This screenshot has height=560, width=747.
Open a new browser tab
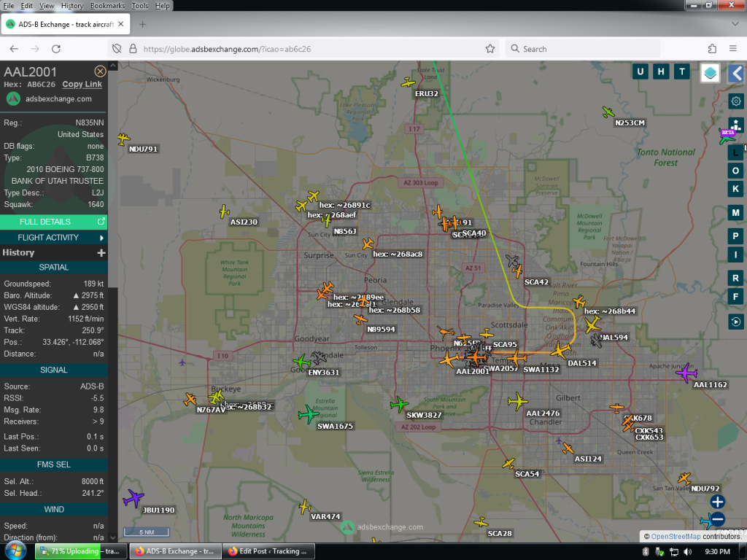[142, 24]
